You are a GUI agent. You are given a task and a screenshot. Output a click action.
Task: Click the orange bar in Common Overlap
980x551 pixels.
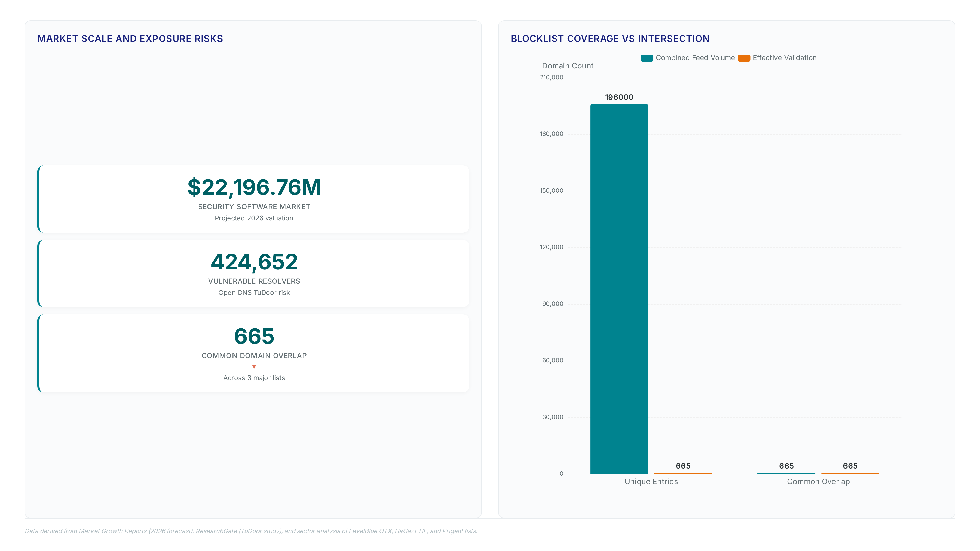850,473
